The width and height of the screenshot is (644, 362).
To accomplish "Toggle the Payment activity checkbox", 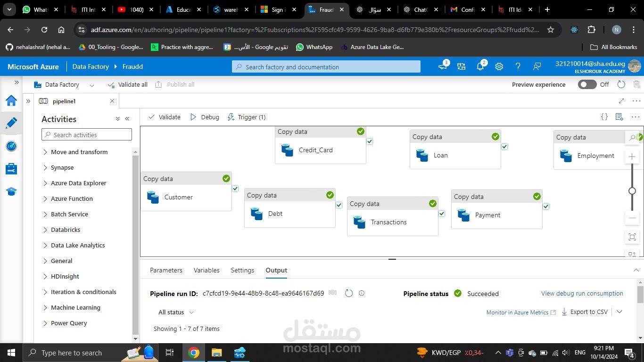I will (546, 206).
